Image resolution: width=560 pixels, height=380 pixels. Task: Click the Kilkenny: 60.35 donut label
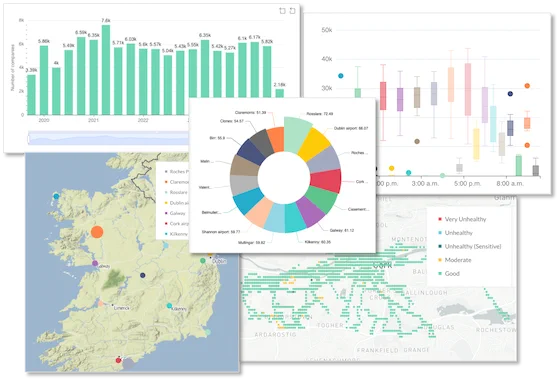coord(318,242)
